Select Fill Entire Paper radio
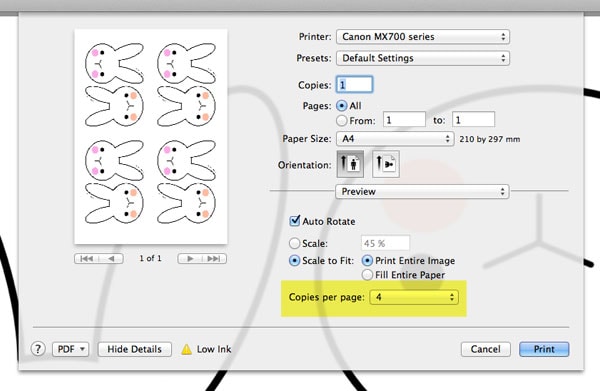 pyautogui.click(x=367, y=275)
